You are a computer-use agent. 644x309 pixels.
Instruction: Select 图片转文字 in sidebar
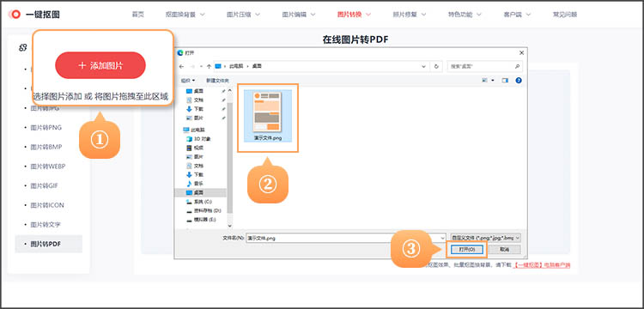click(x=46, y=225)
